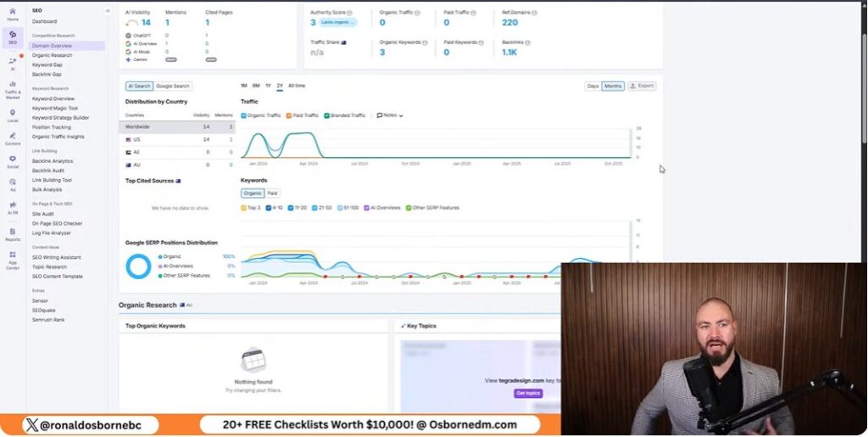Open Keyword Magic Tool
Image resolution: width=868 pixels, height=437 pixels.
pyautogui.click(x=55, y=109)
